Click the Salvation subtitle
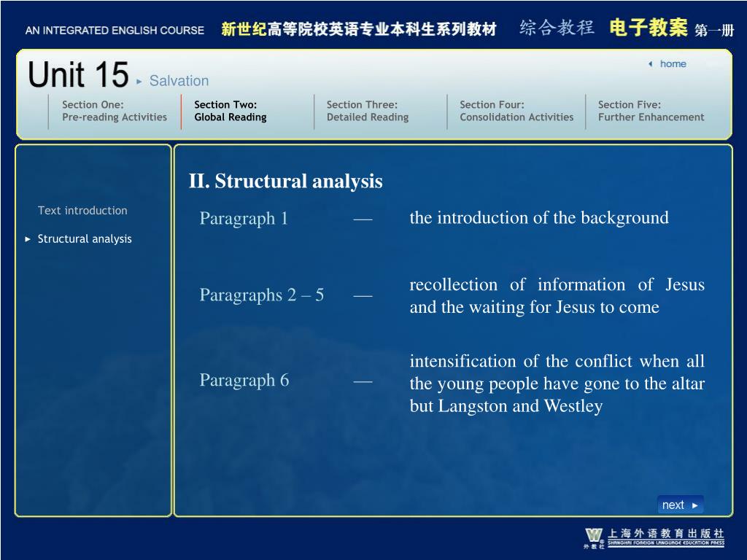The image size is (747, 560). (x=179, y=81)
